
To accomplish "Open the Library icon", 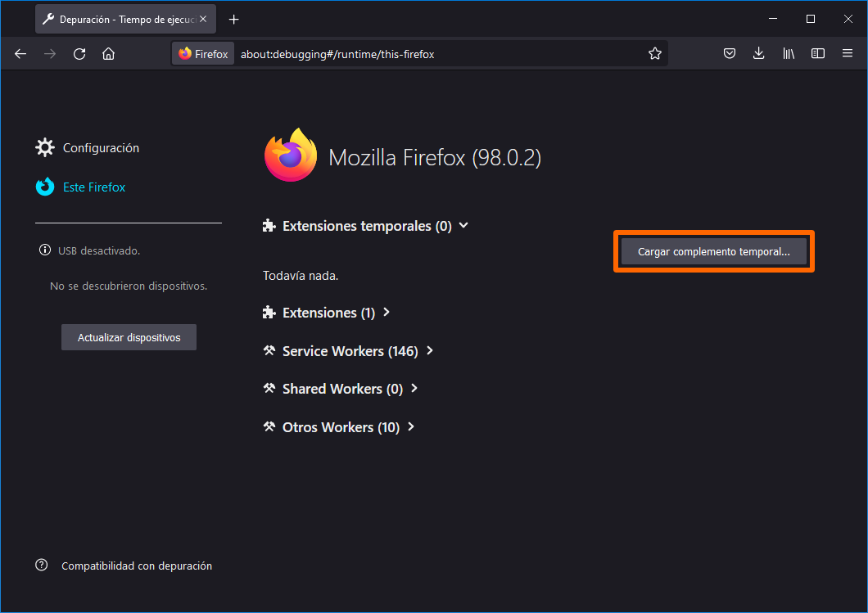I will (x=789, y=54).
